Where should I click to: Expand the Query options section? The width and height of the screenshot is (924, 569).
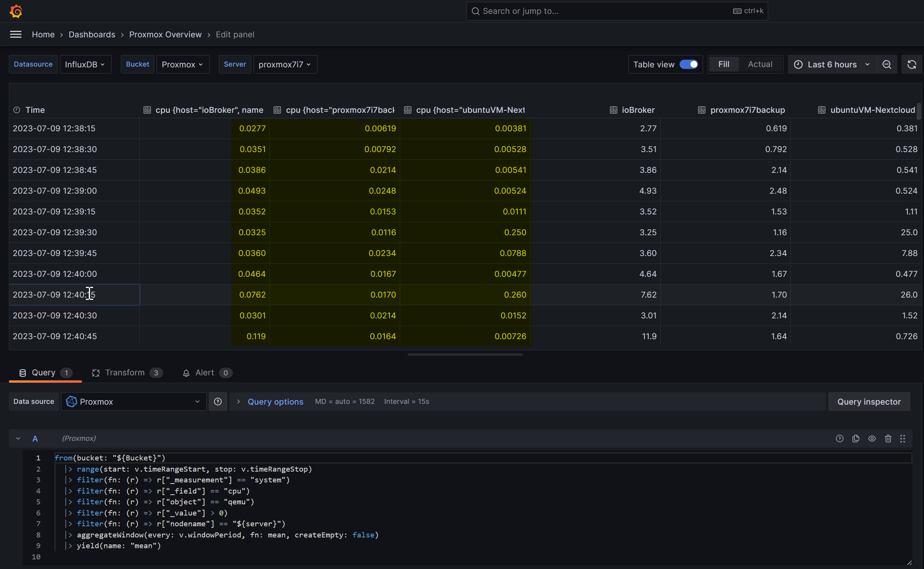275,402
